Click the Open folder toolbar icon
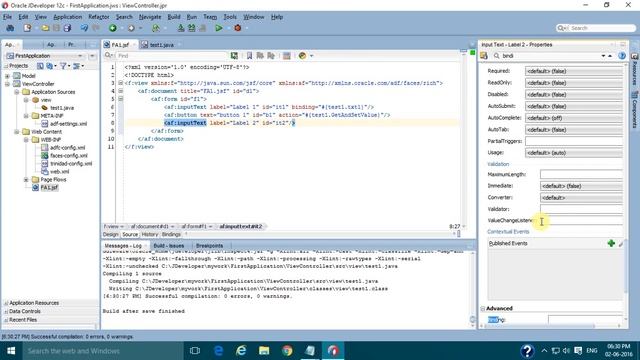The width and height of the screenshot is (640, 360). click(x=45, y=28)
